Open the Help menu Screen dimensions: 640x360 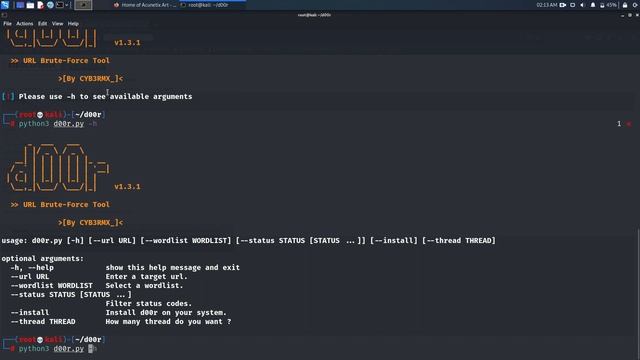coord(73,24)
